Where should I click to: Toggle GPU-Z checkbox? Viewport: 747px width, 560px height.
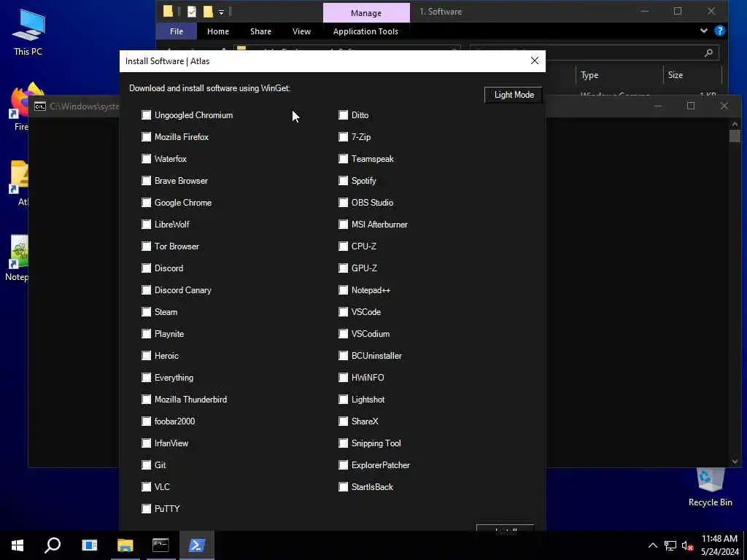pyautogui.click(x=343, y=268)
